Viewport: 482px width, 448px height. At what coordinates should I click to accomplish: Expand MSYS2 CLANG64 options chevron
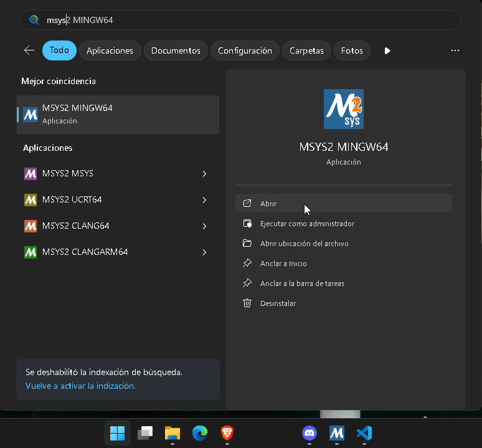pos(204,226)
